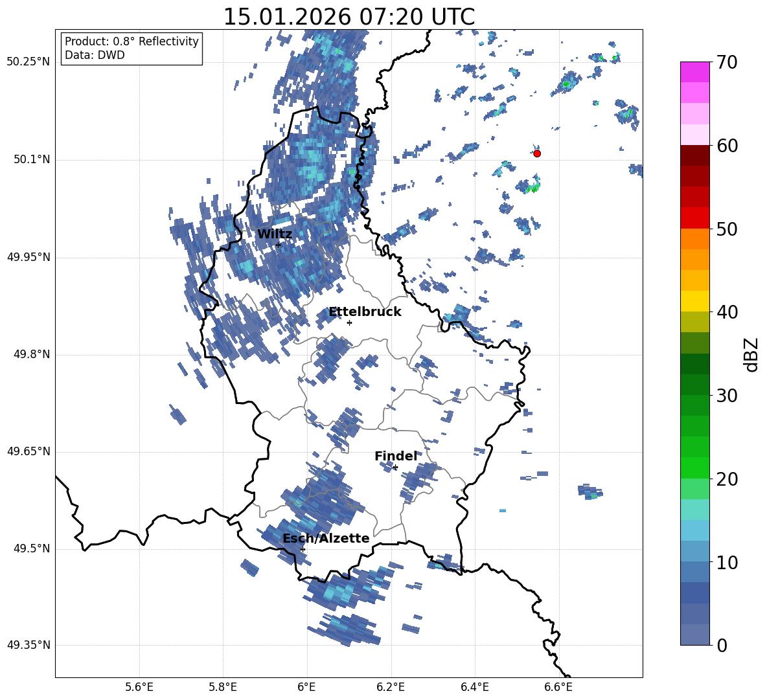Viewport: 767px width, 700px height.
Task: Click the magenta swatch topping the colorbar
Action: coord(694,72)
